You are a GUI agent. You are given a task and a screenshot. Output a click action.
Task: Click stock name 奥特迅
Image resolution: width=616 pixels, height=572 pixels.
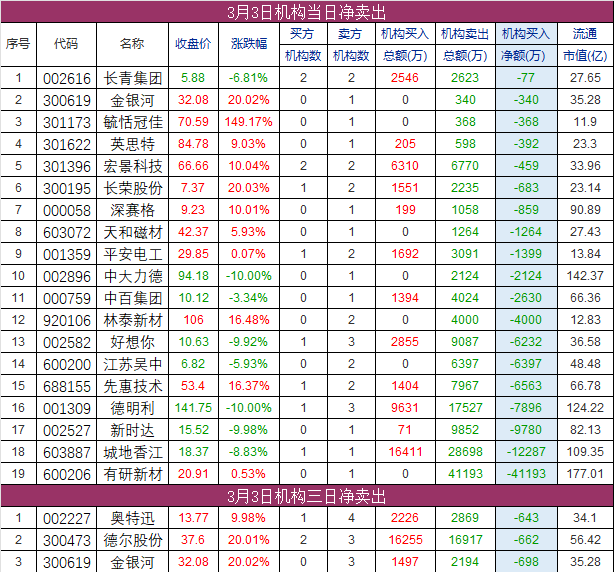[x=133, y=519]
